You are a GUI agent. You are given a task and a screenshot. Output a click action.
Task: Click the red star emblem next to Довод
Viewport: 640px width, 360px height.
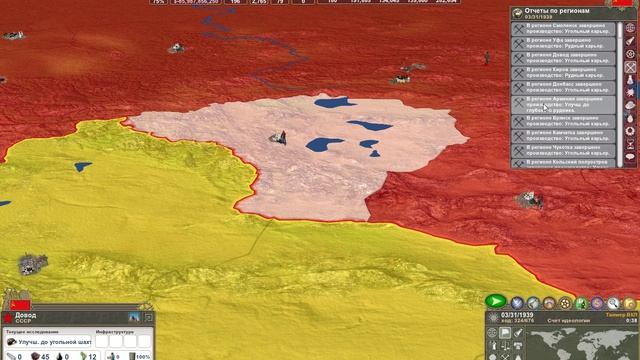coord(8,318)
